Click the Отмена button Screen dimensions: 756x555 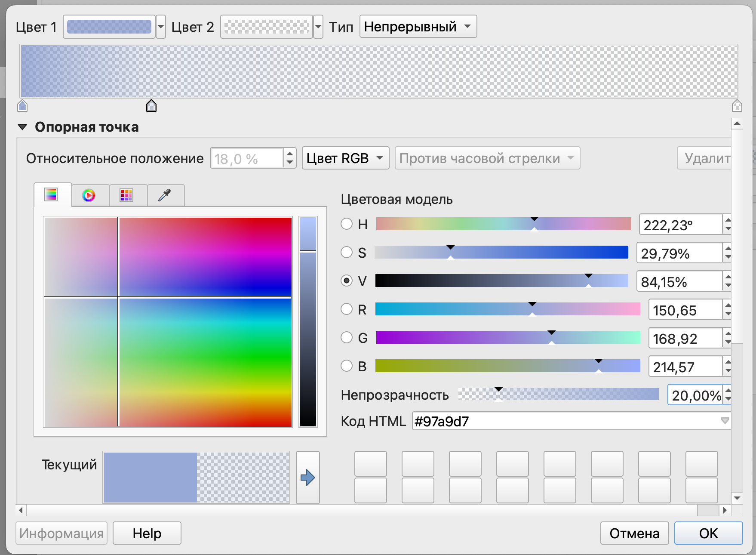pos(634,533)
